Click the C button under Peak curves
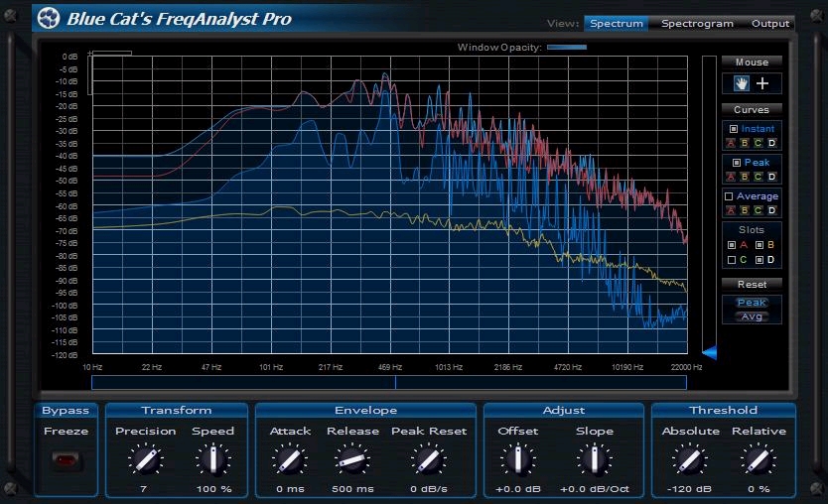The width and height of the screenshot is (828, 504). tap(759, 177)
